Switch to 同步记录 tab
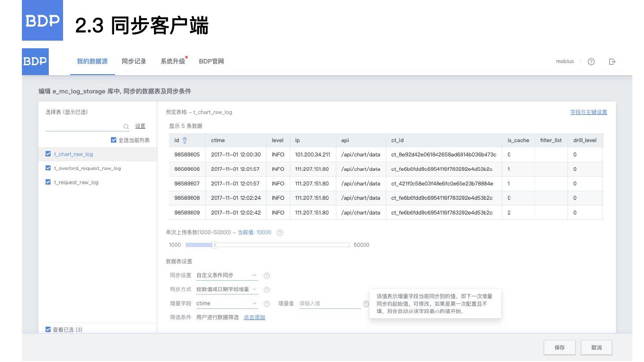 134,62
